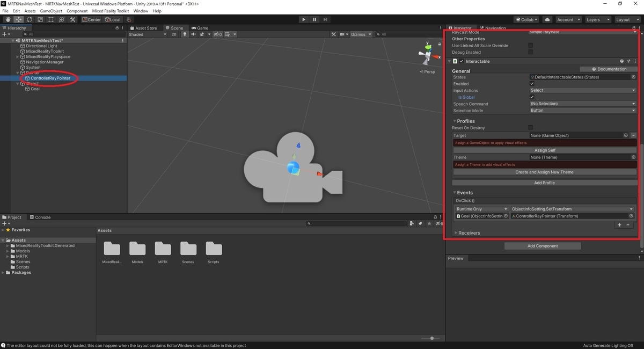Toggle scene lighting bulb icon
This screenshot has width=644, height=349.
point(185,34)
